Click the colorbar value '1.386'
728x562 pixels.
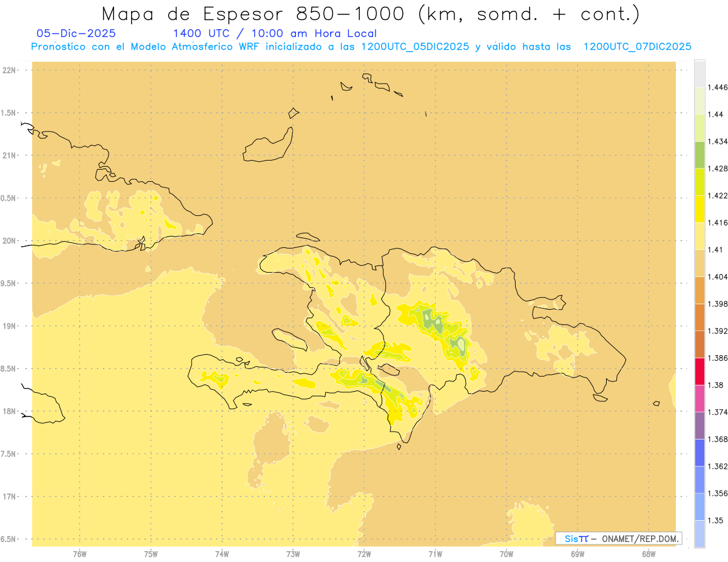pos(717,358)
